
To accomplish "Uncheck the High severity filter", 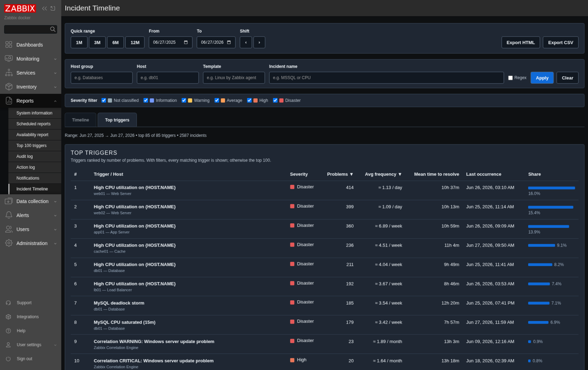I will [x=249, y=100].
